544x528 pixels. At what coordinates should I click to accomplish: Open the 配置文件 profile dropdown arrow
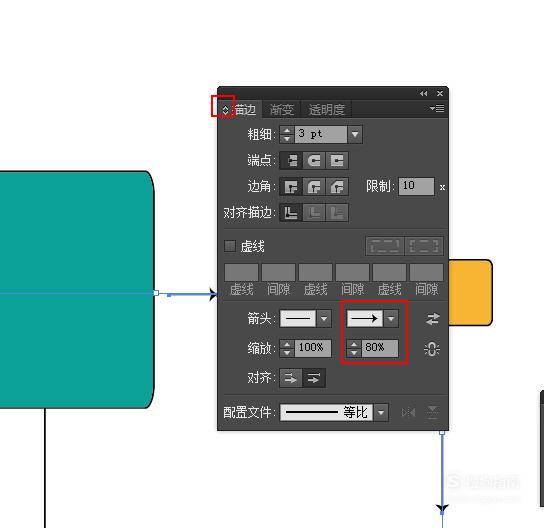tap(381, 412)
